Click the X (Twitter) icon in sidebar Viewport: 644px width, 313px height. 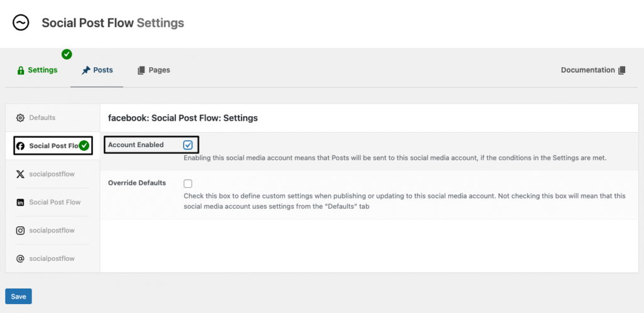20,174
